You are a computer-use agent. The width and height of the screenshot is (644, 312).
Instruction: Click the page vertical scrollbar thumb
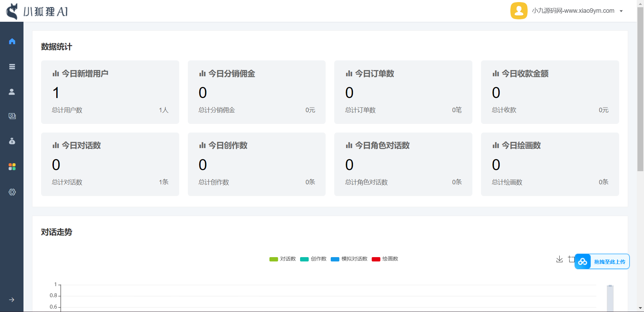[641, 89]
